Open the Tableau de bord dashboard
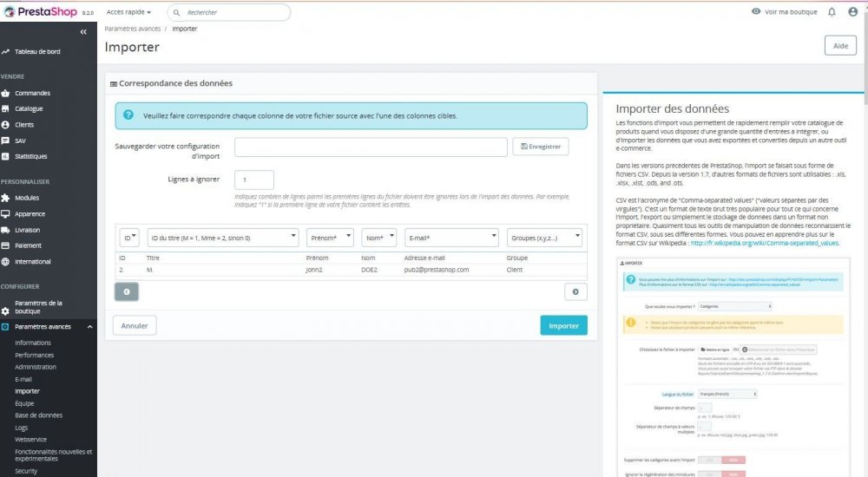868x477 pixels. (x=37, y=51)
